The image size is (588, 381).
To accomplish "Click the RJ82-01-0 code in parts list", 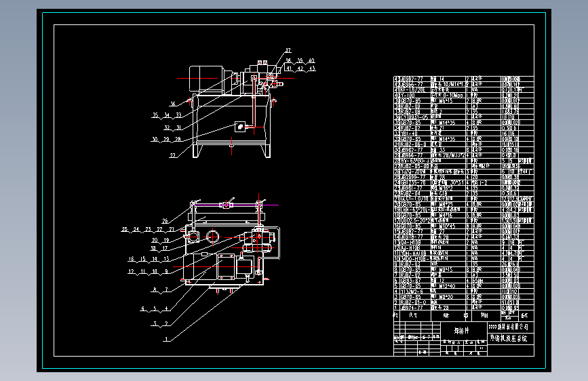I will (413, 302).
